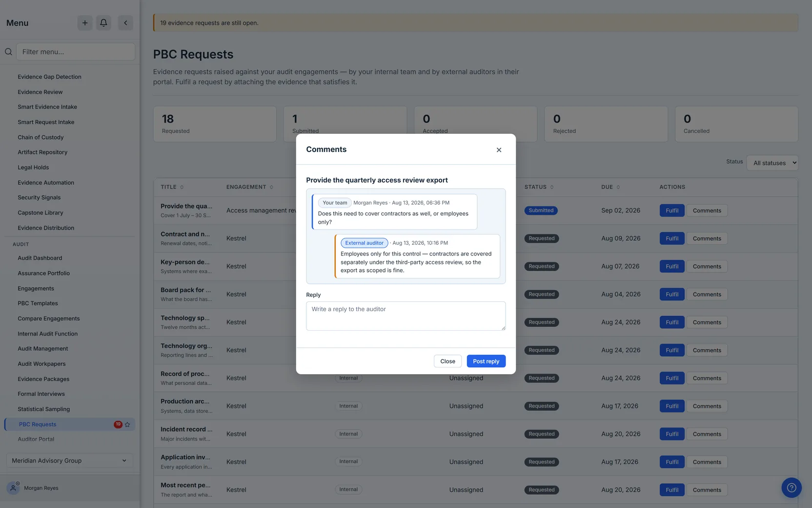Open Comments for Most recent pe... row
The width and height of the screenshot is (812, 508).
coord(707,490)
